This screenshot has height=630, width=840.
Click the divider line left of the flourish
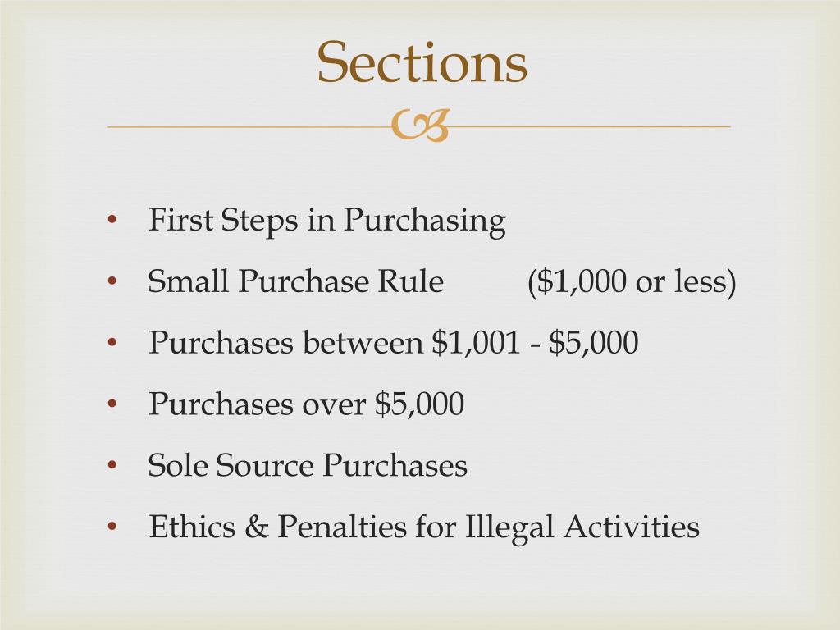click(x=249, y=127)
